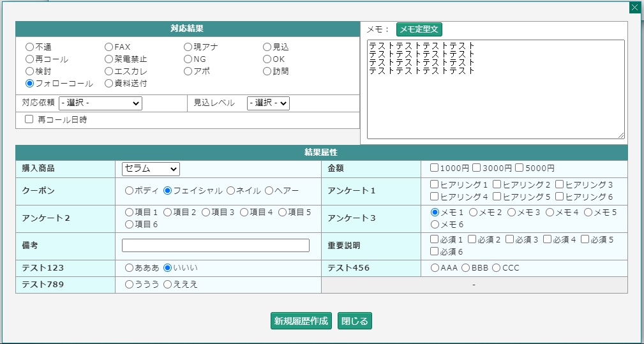Choose BBB for テスト456
Screen dimensions: 644x344
click(x=466, y=267)
